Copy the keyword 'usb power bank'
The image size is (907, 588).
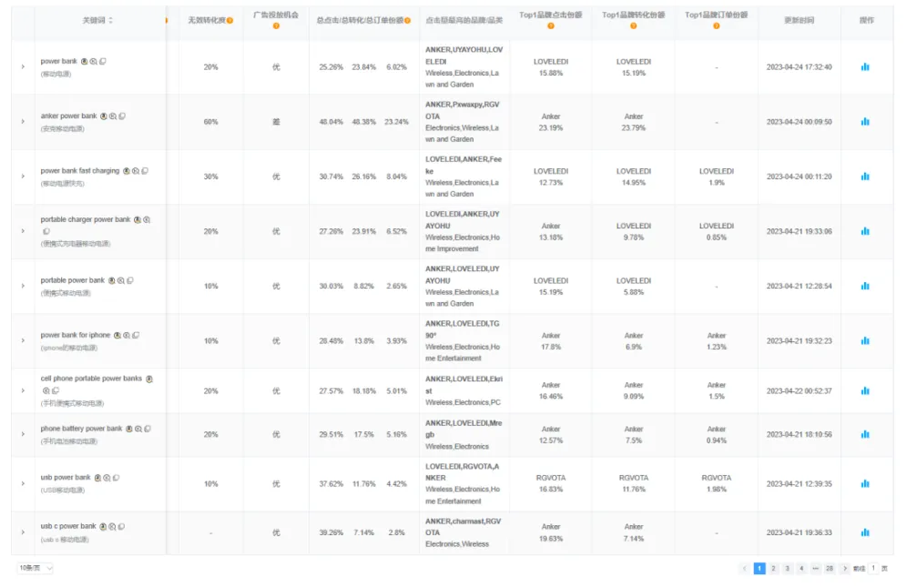point(116,478)
